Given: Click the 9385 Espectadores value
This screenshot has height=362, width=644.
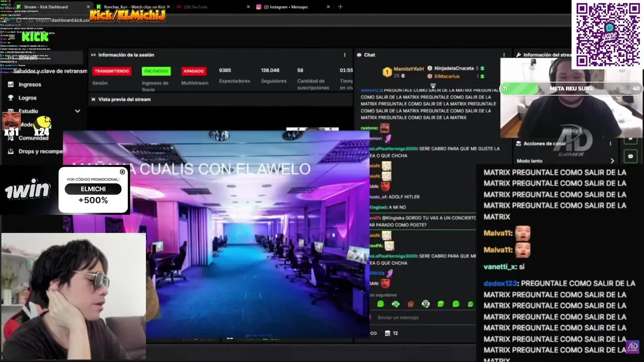Looking at the screenshot, I should pyautogui.click(x=225, y=70).
